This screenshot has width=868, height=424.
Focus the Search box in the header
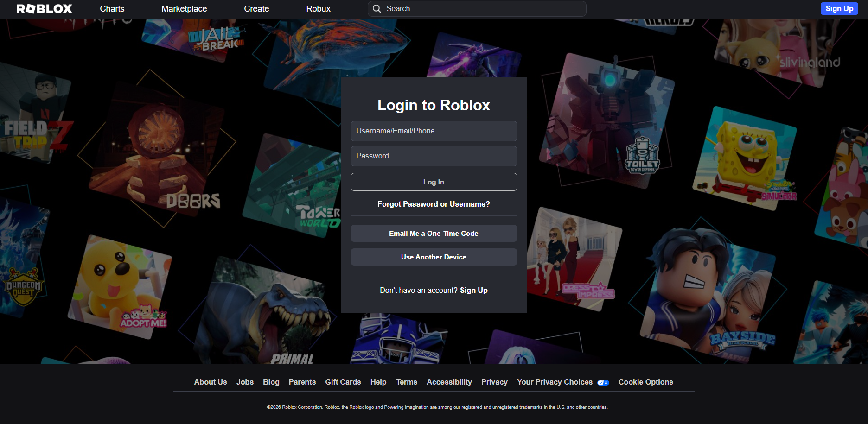coord(477,9)
